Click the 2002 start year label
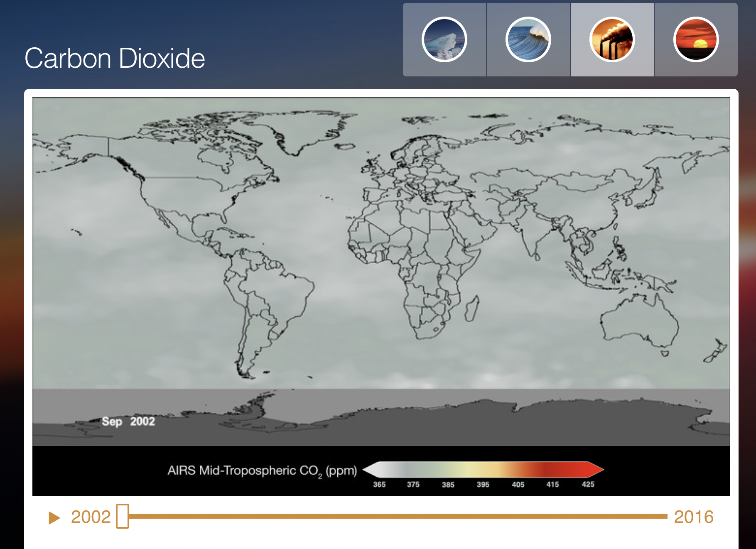The image size is (756, 549). pyautogui.click(x=91, y=517)
